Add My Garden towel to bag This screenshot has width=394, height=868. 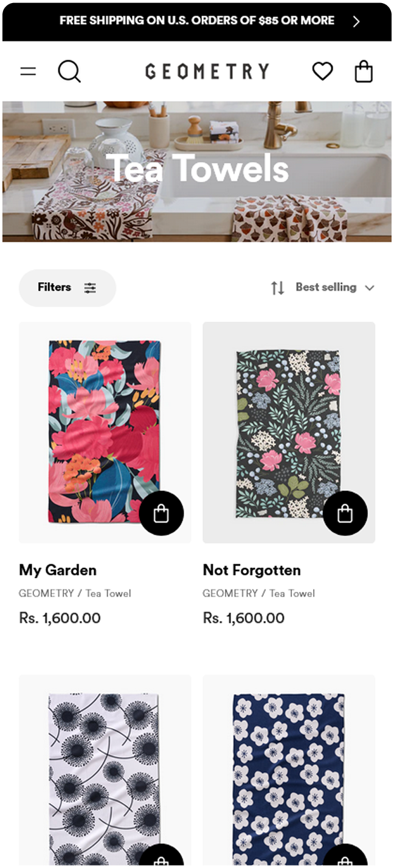161,513
